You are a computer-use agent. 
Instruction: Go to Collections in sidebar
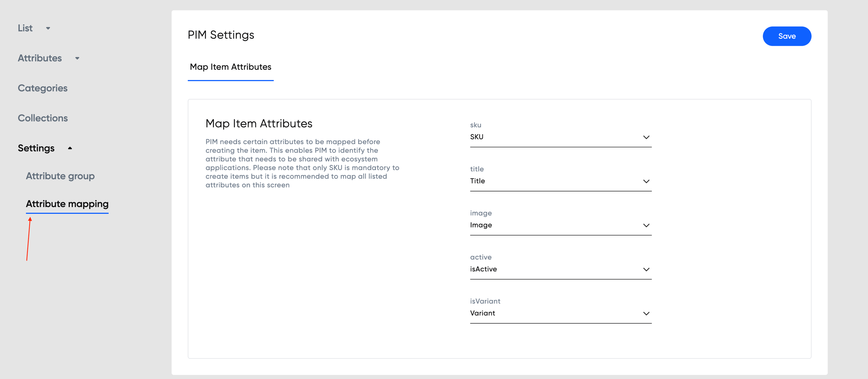[43, 118]
